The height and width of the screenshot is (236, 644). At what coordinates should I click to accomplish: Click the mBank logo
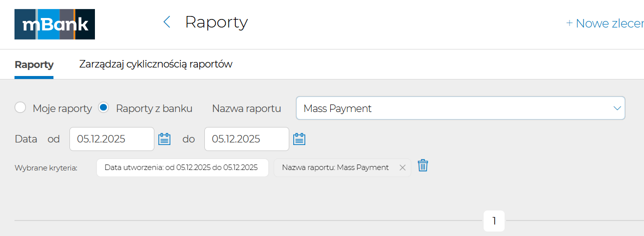54,24
